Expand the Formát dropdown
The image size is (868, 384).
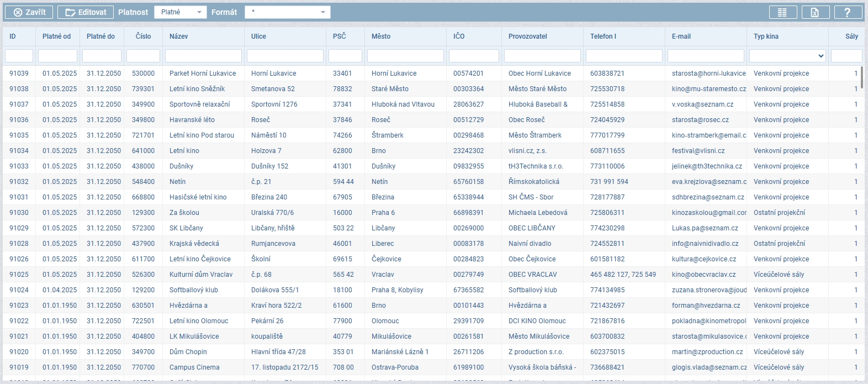[287, 12]
